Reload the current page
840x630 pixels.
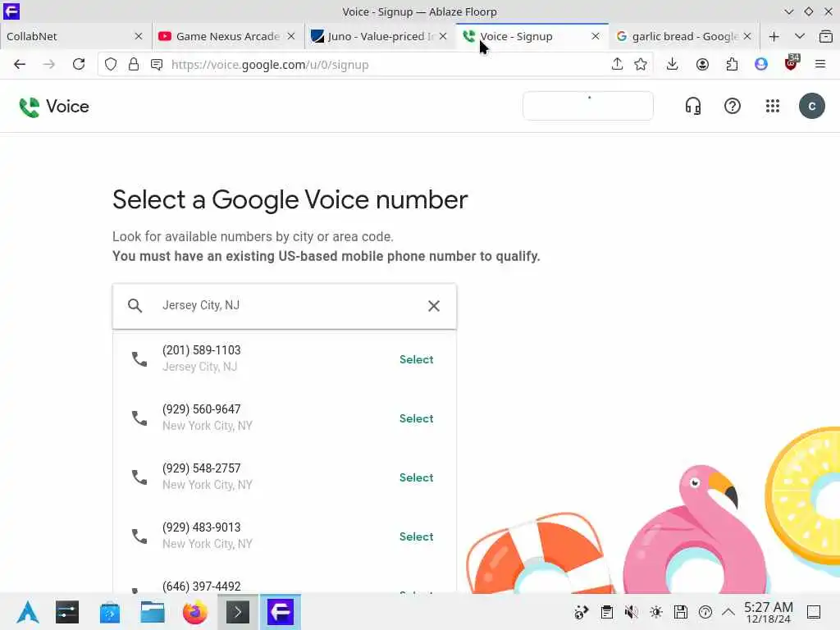click(x=79, y=64)
